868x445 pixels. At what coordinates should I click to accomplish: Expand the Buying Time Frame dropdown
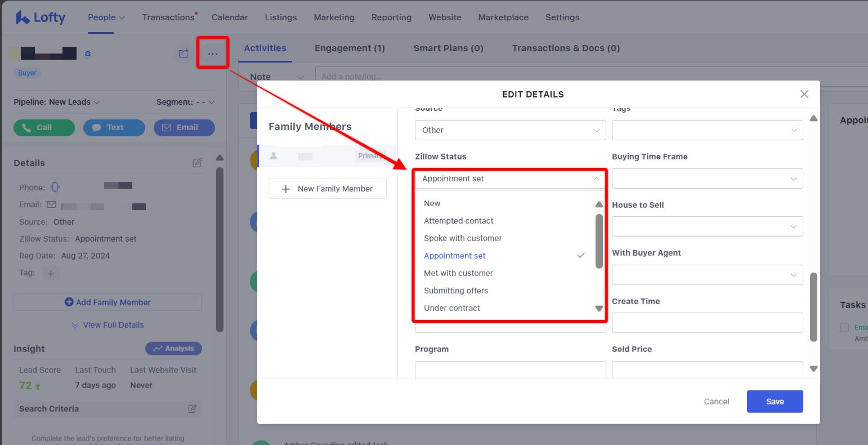pos(706,179)
